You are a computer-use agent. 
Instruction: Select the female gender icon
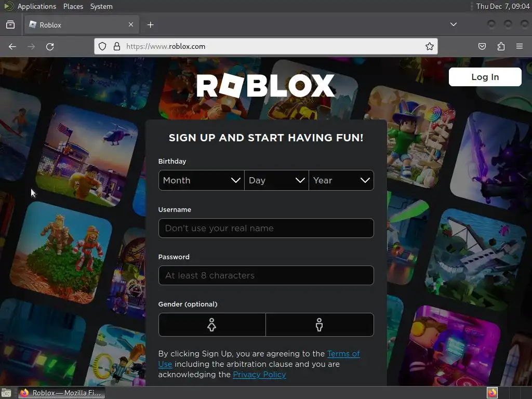click(212, 325)
